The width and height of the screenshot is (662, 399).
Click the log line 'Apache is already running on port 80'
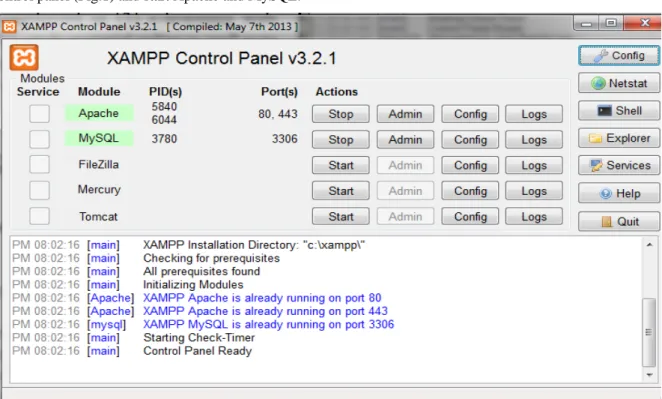click(x=262, y=298)
